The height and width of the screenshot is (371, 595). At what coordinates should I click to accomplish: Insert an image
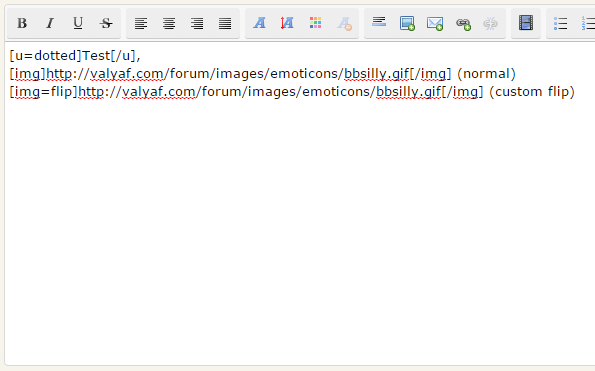coord(407,24)
